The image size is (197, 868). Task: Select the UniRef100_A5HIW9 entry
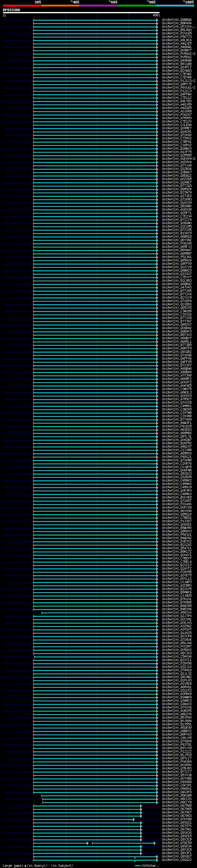click(176, 795)
